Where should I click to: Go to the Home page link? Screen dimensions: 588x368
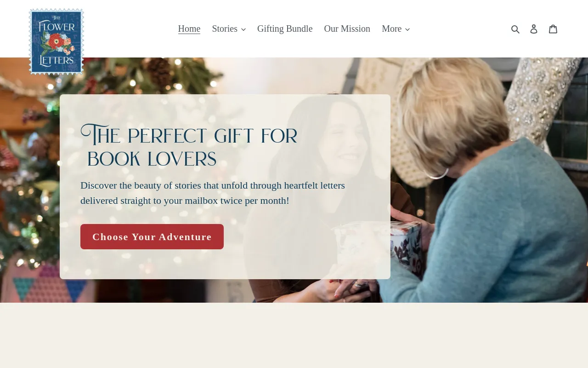(189, 29)
